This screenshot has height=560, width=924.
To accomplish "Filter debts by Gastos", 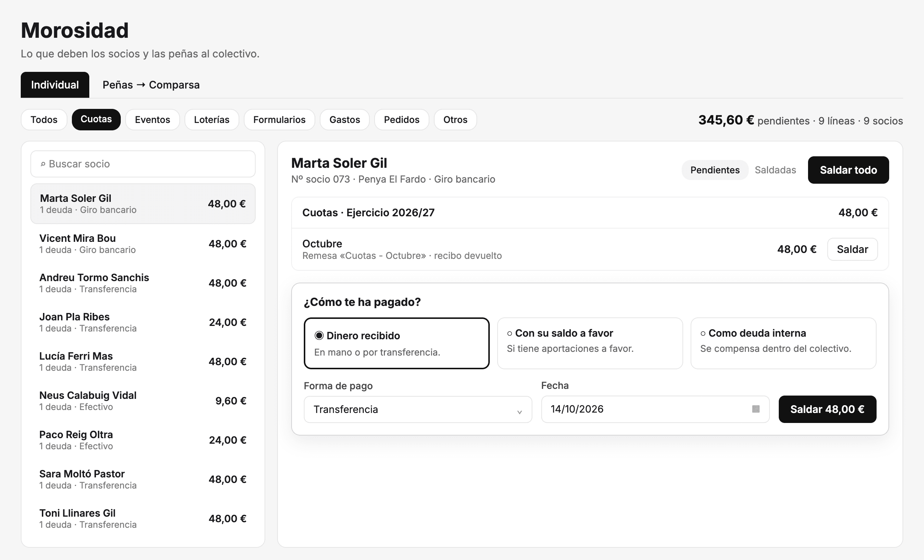I will coord(345,120).
